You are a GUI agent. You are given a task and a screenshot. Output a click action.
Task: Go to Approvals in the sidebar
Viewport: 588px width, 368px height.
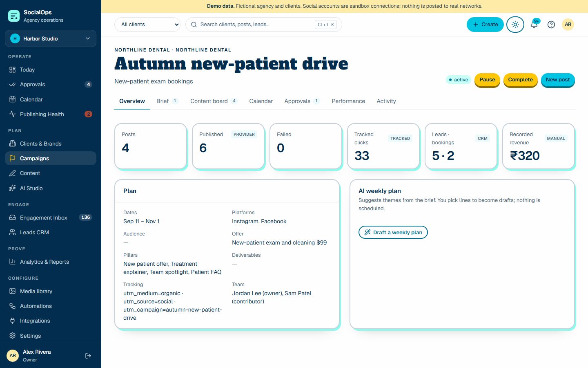click(51, 84)
